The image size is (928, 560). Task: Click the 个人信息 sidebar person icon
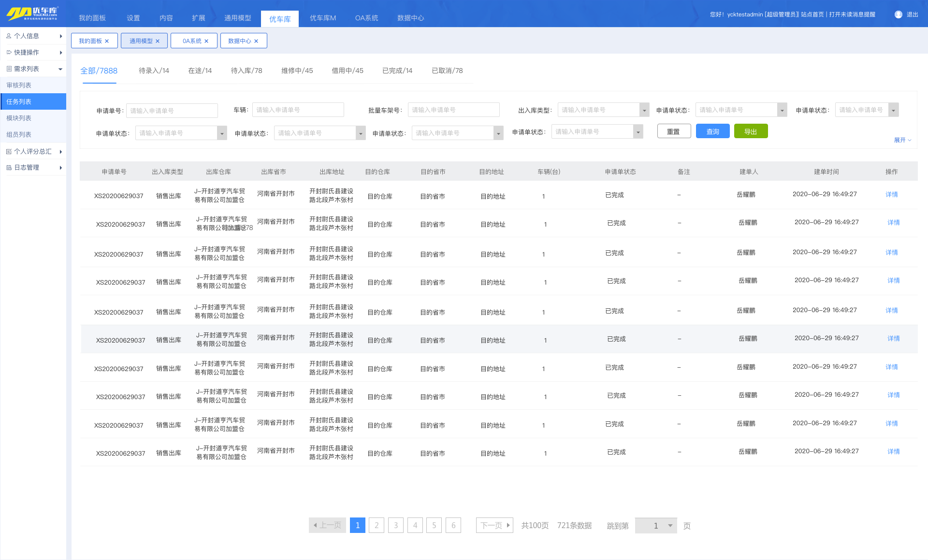click(x=9, y=36)
